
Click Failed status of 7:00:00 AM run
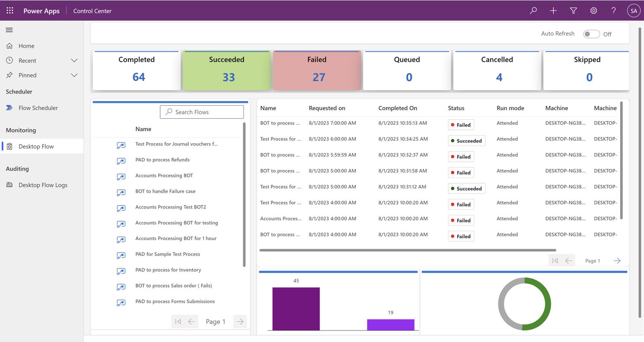tap(461, 125)
